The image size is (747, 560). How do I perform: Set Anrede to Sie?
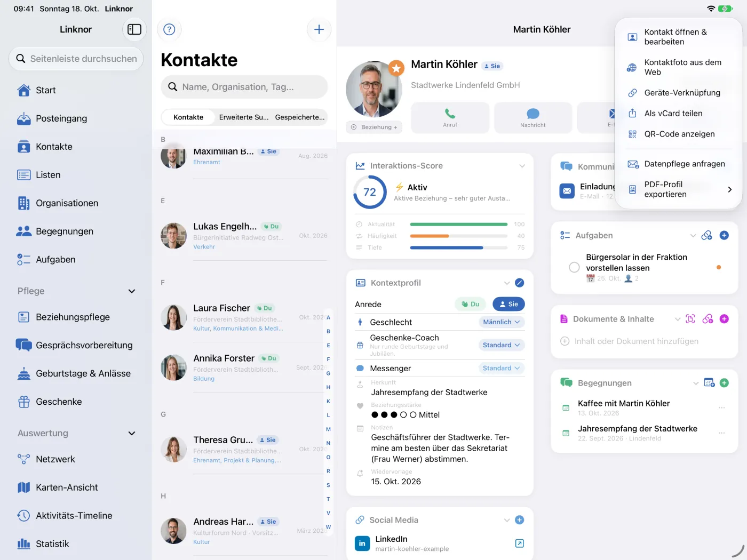[508, 304]
